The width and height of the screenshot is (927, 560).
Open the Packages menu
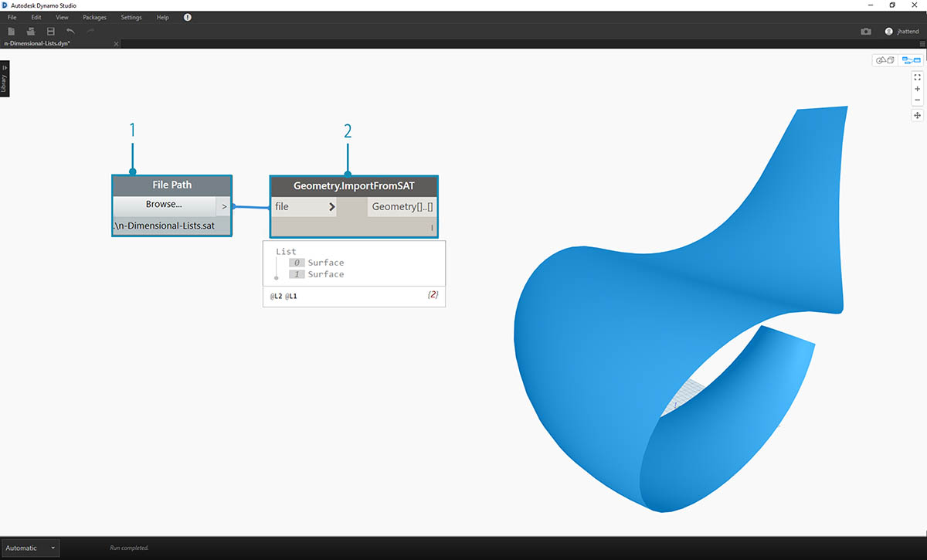tap(94, 17)
